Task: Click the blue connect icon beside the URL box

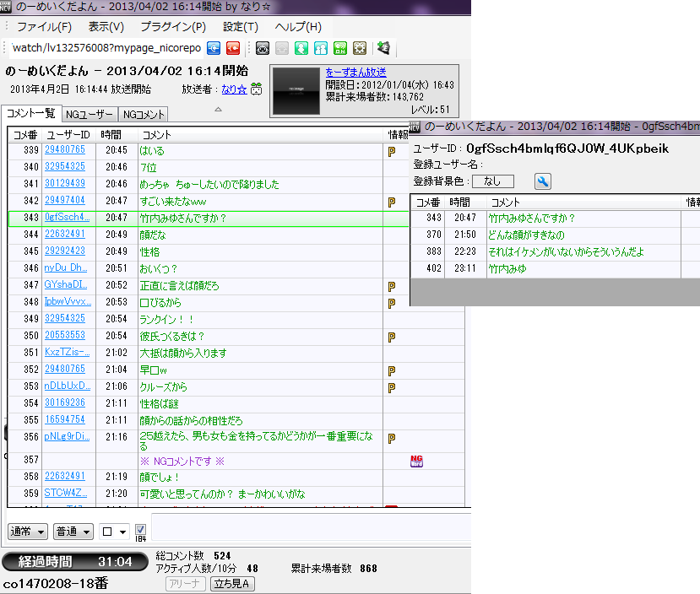Action: [214, 48]
